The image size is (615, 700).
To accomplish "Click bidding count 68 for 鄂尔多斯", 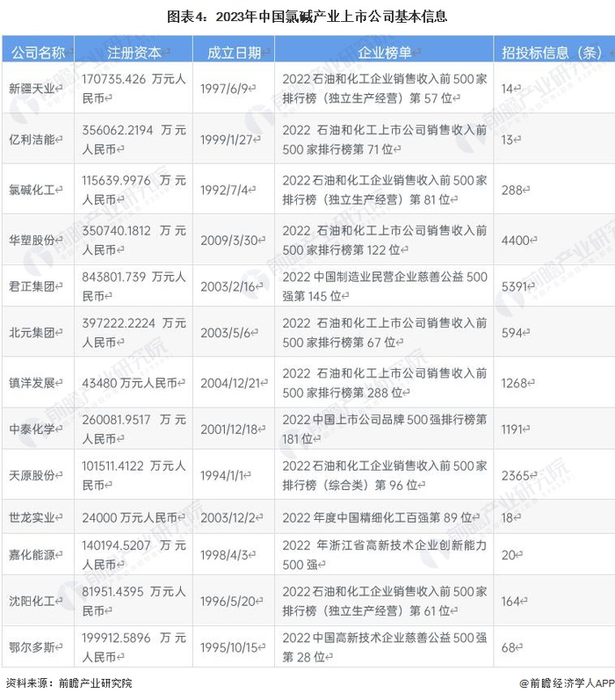I will [x=509, y=647].
